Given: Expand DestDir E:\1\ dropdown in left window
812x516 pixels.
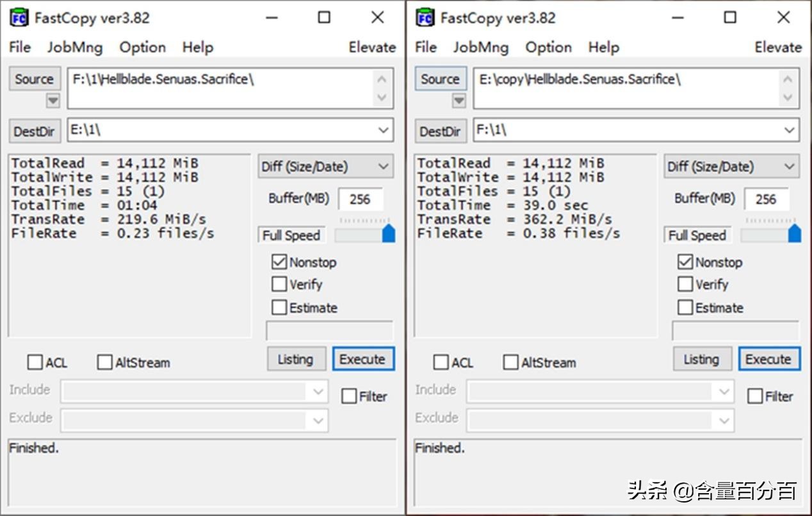Looking at the screenshot, I should pyautogui.click(x=384, y=130).
